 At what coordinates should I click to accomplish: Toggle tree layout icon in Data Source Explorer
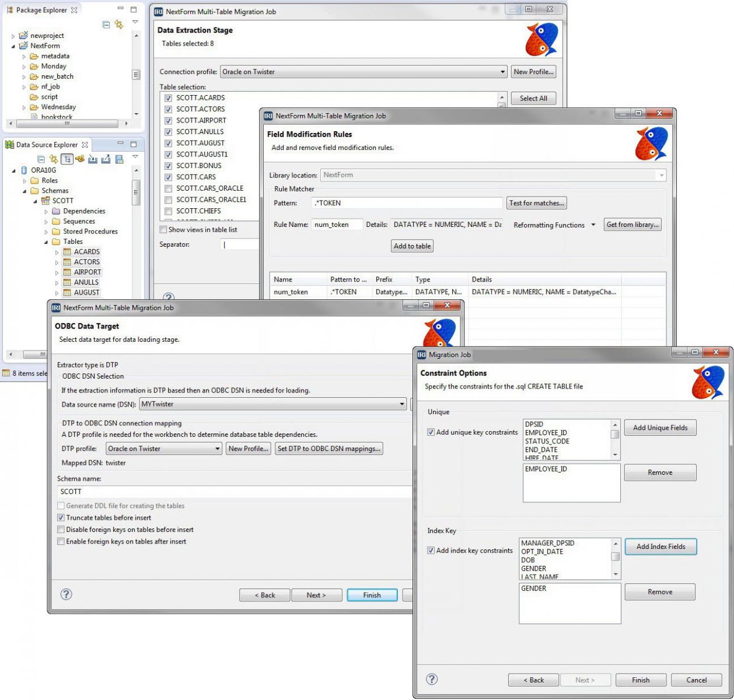[x=67, y=159]
